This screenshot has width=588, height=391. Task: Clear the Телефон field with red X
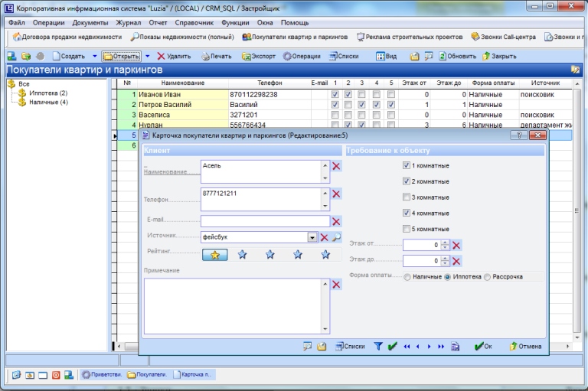click(336, 194)
